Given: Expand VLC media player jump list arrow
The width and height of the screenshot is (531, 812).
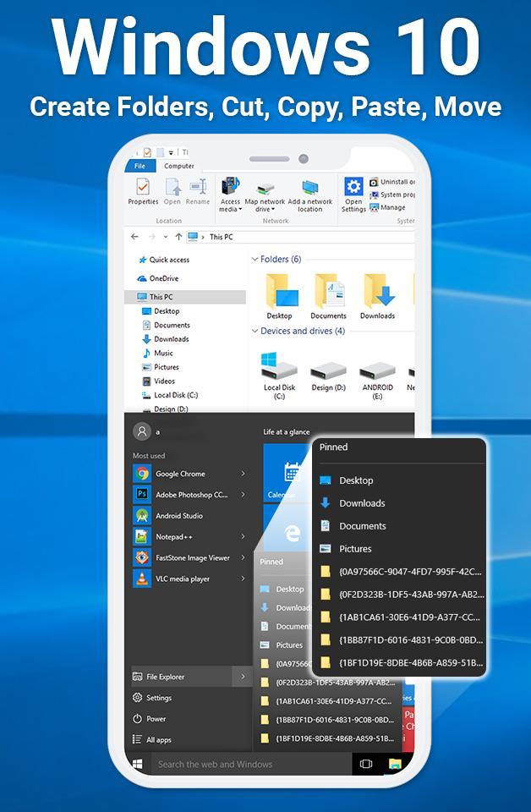Looking at the screenshot, I should point(243,579).
